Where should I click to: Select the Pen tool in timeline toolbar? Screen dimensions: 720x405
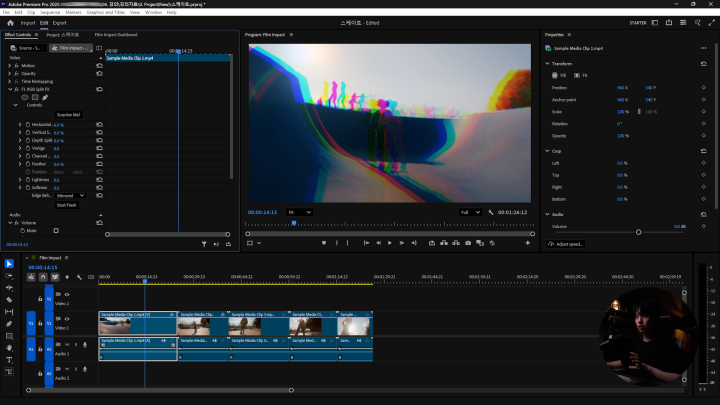pyautogui.click(x=9, y=324)
